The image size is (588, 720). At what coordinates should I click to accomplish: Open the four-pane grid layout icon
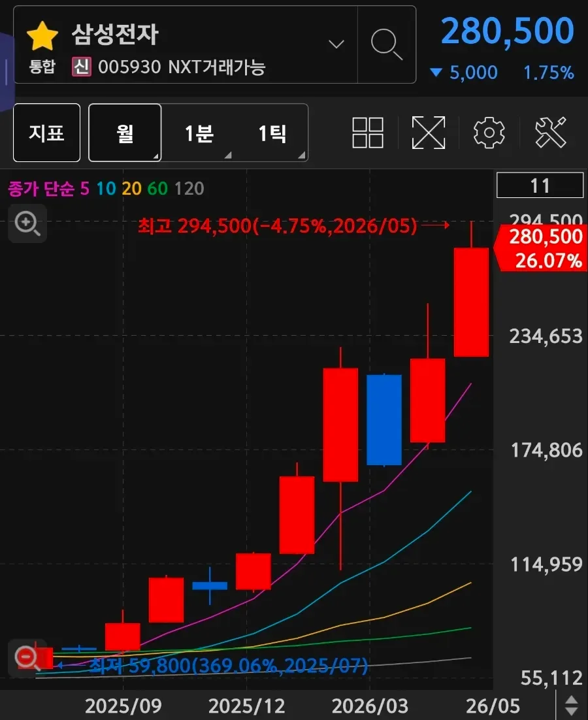click(x=368, y=133)
